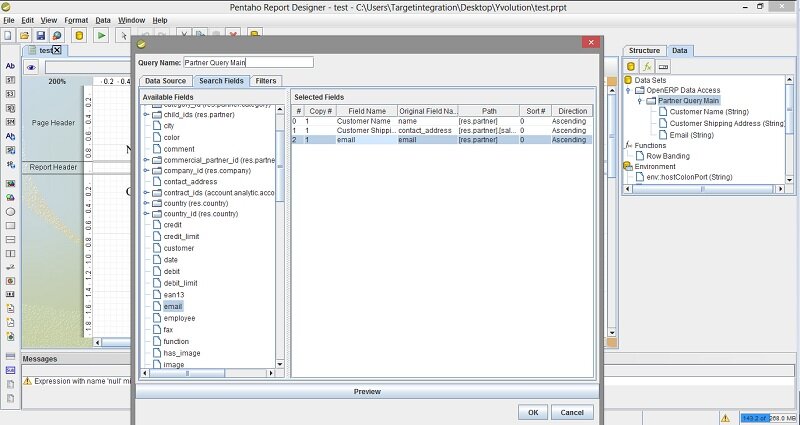Switch to the Data Source tab

click(x=165, y=81)
